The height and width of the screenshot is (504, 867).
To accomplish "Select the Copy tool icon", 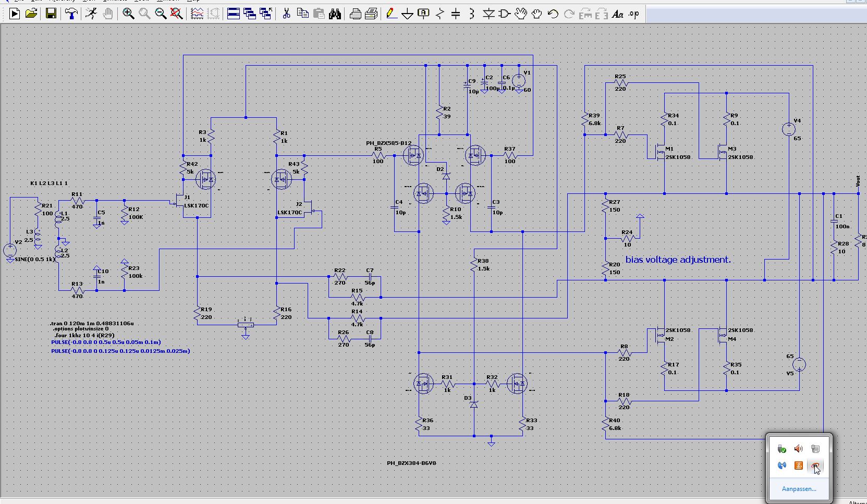I will tap(302, 14).
